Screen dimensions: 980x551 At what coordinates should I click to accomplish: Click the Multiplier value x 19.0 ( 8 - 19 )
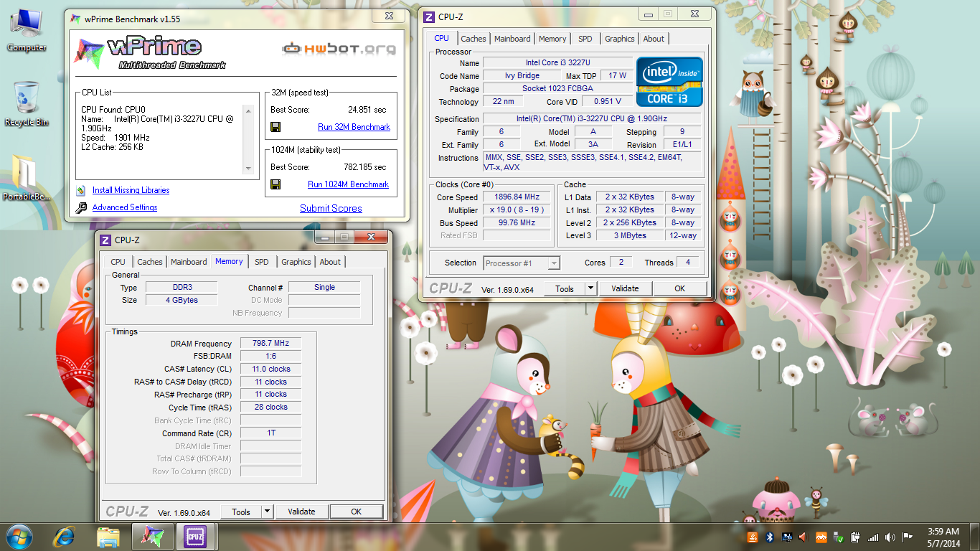coord(517,210)
